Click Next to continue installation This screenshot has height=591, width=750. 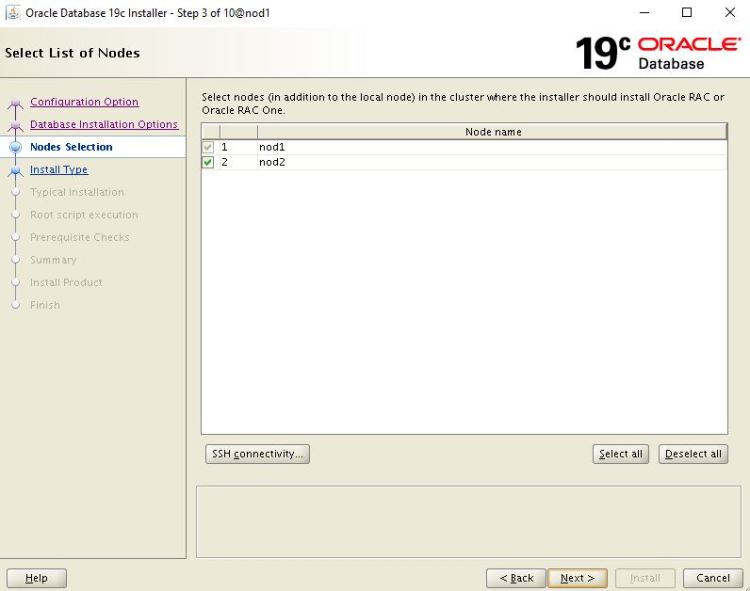point(577,578)
